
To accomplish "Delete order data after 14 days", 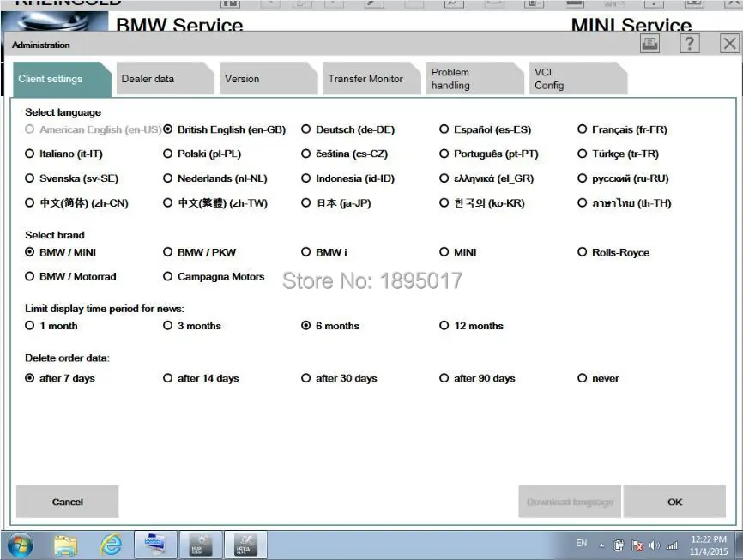I will click(x=201, y=378).
